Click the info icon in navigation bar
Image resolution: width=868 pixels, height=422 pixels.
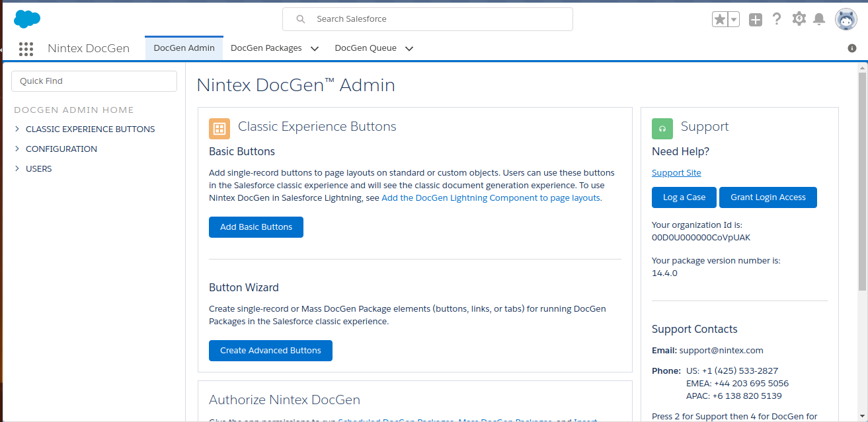852,48
